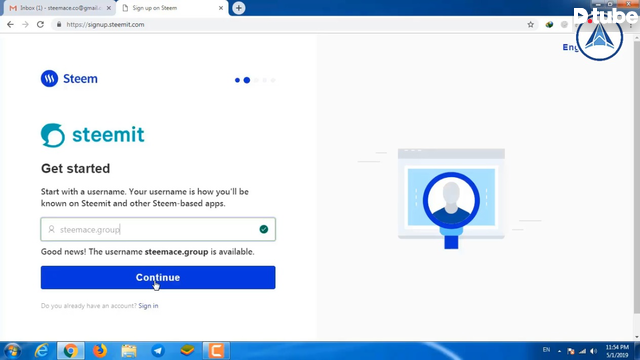Show hidden system tray icons
This screenshot has height=360, width=640.
(559, 351)
